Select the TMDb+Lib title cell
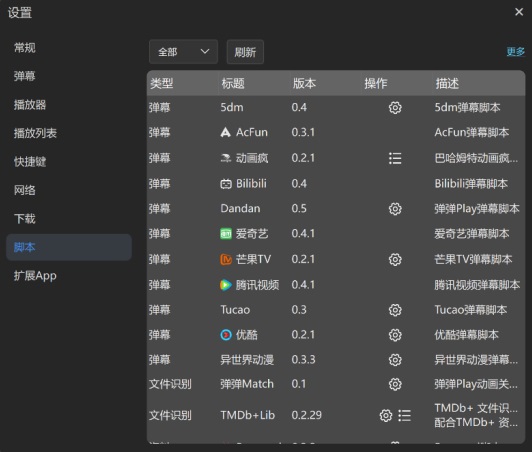The width and height of the screenshot is (532, 452). pyautogui.click(x=248, y=415)
